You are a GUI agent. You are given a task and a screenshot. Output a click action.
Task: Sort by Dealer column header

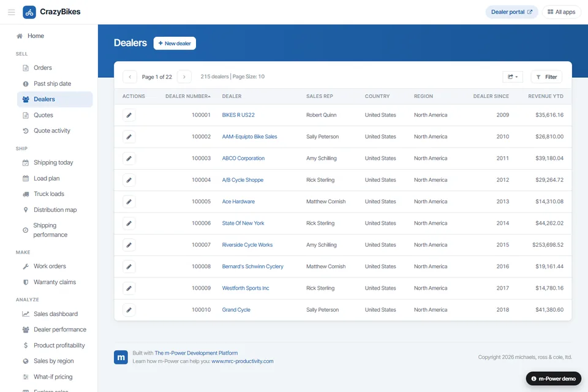[232, 96]
